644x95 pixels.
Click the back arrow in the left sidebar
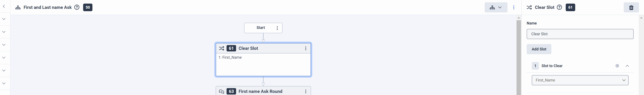[4, 7]
